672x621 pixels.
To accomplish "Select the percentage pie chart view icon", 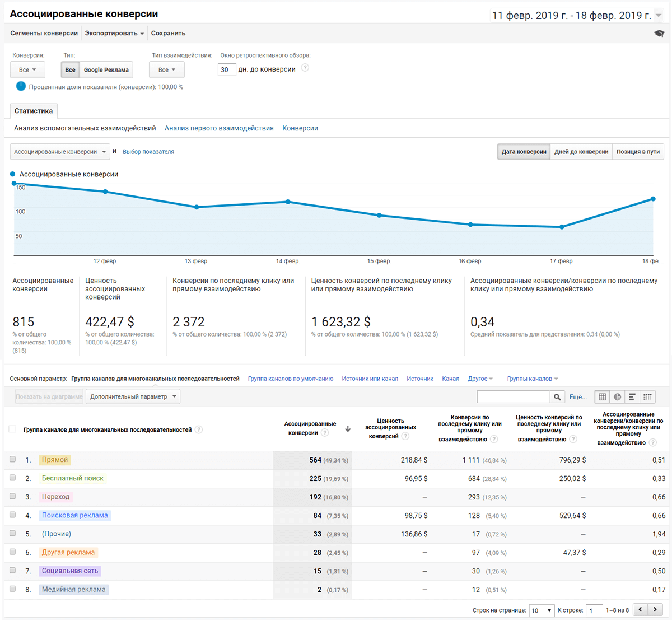I will click(618, 397).
